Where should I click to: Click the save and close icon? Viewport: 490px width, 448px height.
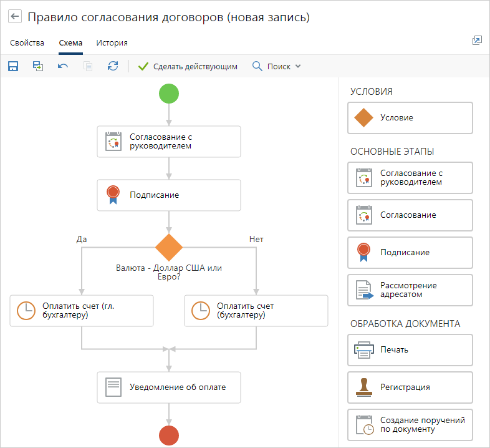[38, 66]
